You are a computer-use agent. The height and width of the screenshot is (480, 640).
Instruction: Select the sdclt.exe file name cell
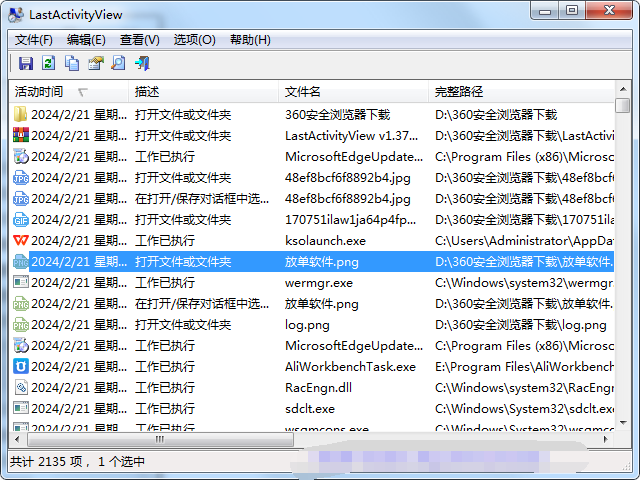[310, 409]
